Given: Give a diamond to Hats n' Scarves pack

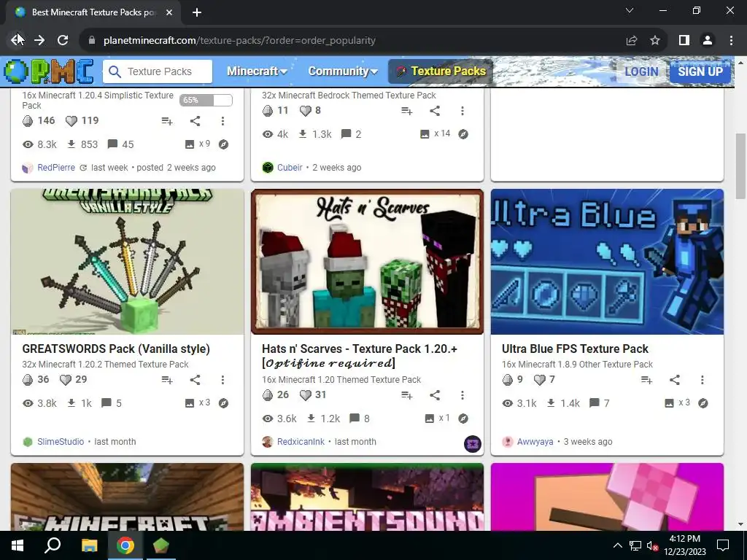Looking at the screenshot, I should (268, 394).
